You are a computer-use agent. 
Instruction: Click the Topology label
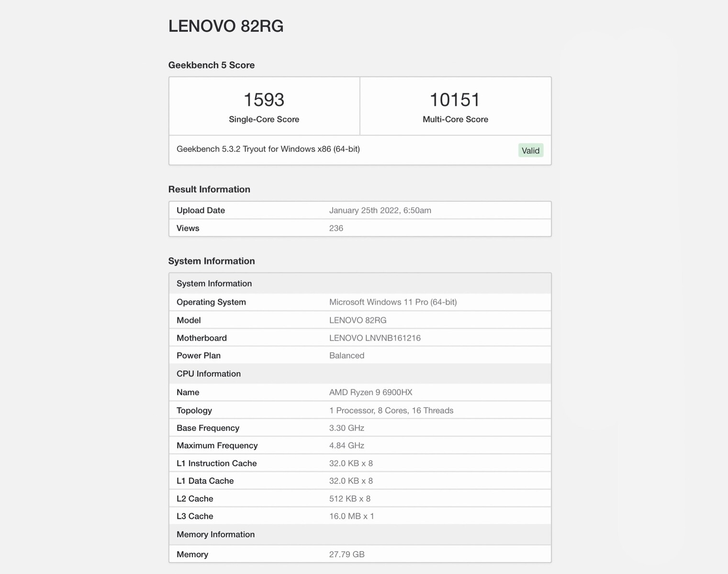(x=194, y=410)
